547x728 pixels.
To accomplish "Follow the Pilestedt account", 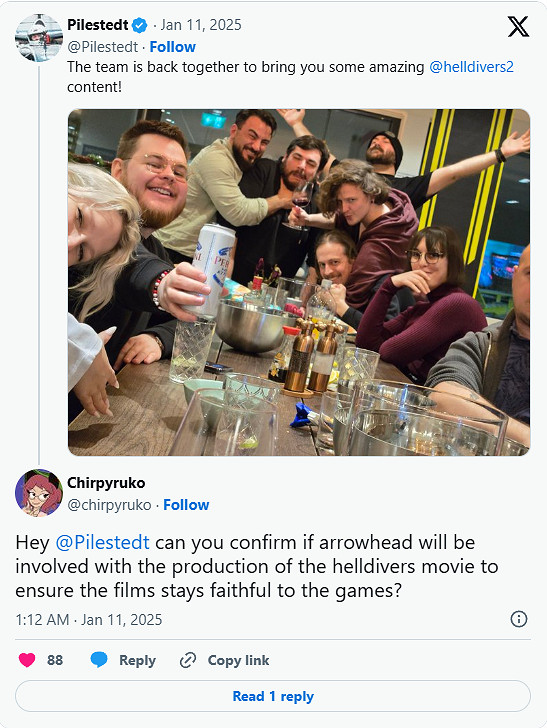I will point(172,47).
